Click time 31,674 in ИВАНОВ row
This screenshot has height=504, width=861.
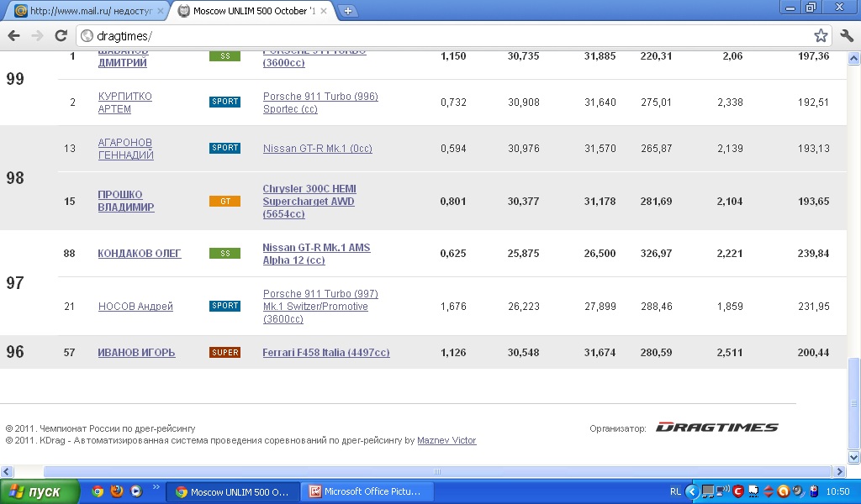click(x=600, y=353)
